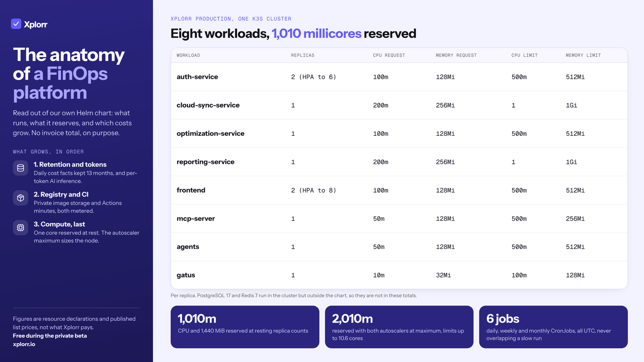This screenshot has width=644, height=362.
Task: Click the 6 jobs summary card
Action: click(x=553, y=327)
